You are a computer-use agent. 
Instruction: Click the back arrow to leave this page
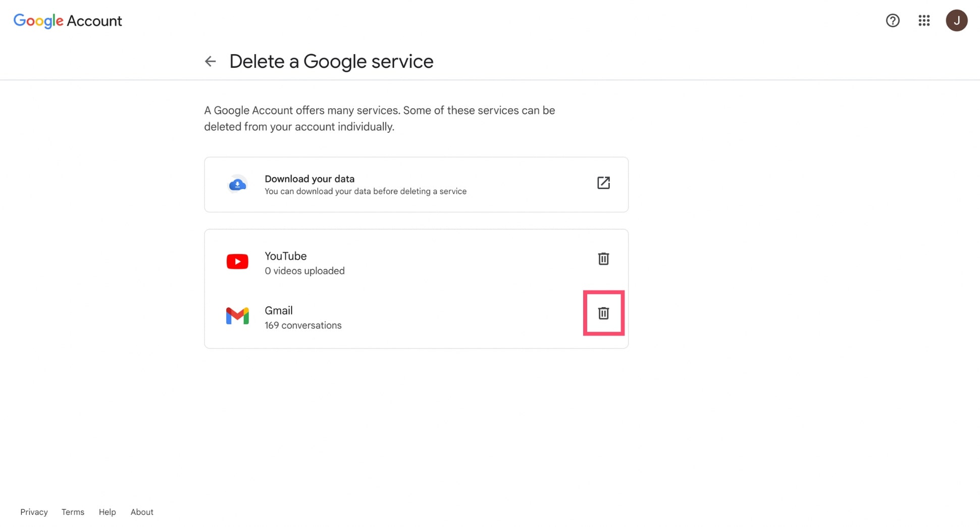(x=210, y=61)
